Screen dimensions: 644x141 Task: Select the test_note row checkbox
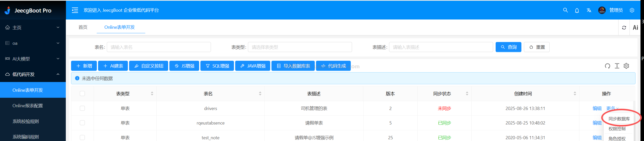pyautogui.click(x=82, y=137)
